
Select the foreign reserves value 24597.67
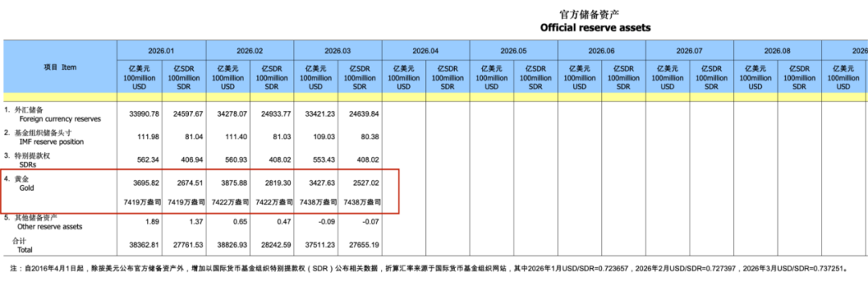(188, 113)
